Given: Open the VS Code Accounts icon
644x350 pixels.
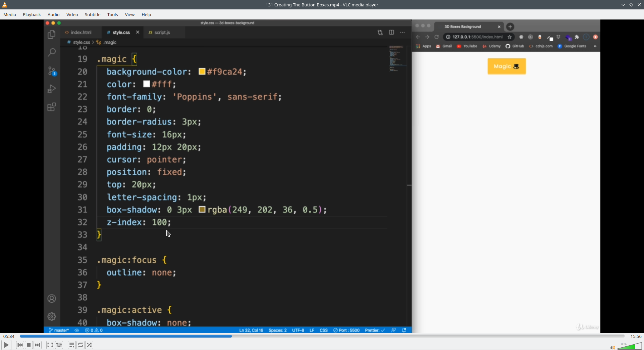Looking at the screenshot, I should pos(52,299).
